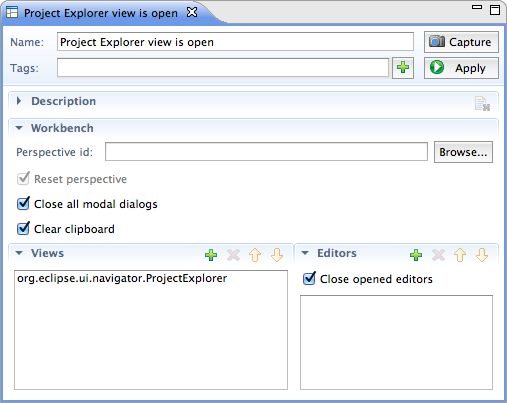The height and width of the screenshot is (403, 507).
Task: Collapse the Workbench section
Action: coord(19,128)
